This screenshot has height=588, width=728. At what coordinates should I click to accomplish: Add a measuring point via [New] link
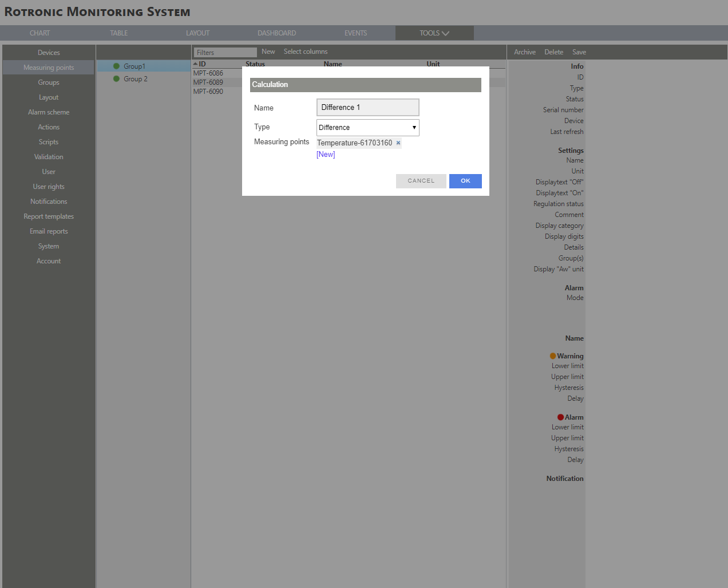pyautogui.click(x=326, y=155)
